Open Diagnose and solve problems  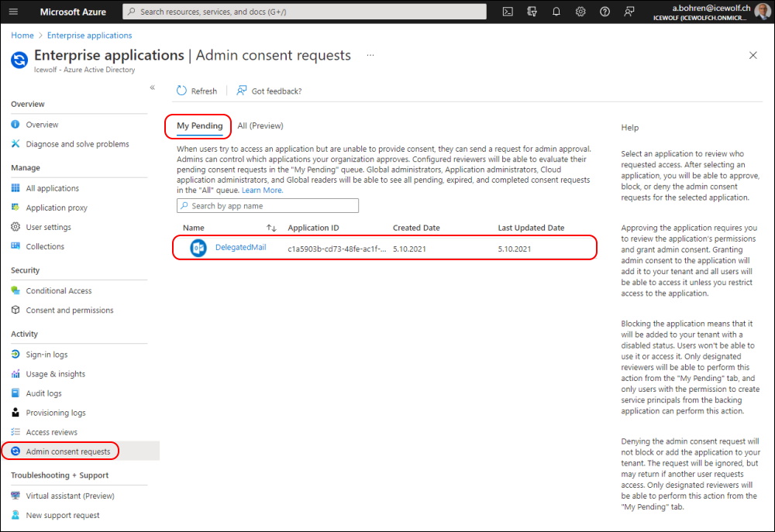point(77,144)
